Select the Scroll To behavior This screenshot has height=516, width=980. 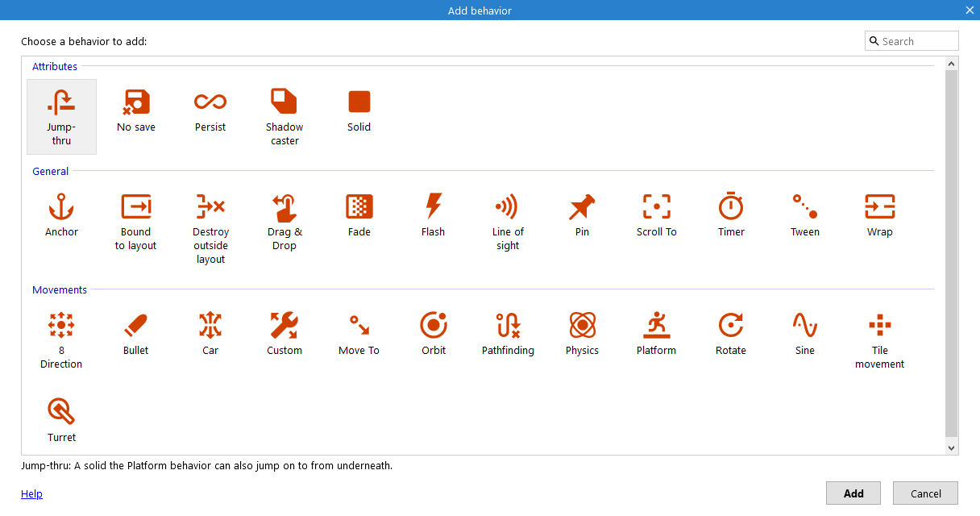(657, 215)
